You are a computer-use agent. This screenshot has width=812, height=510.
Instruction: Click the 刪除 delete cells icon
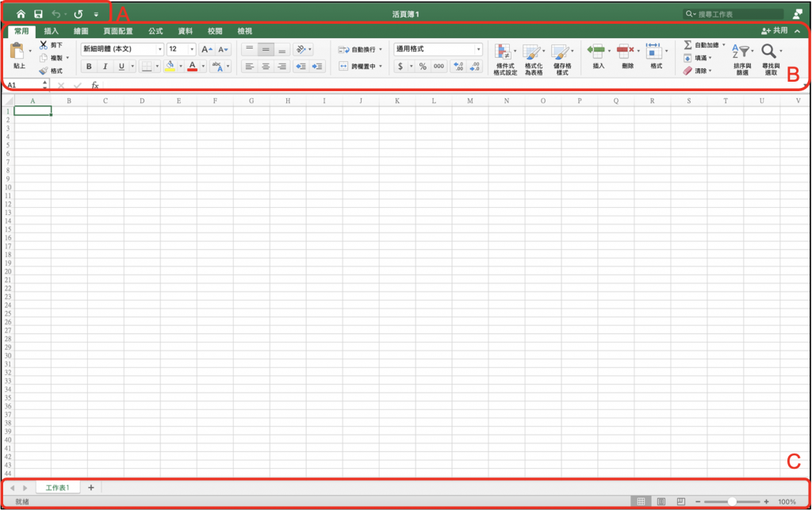click(x=626, y=52)
